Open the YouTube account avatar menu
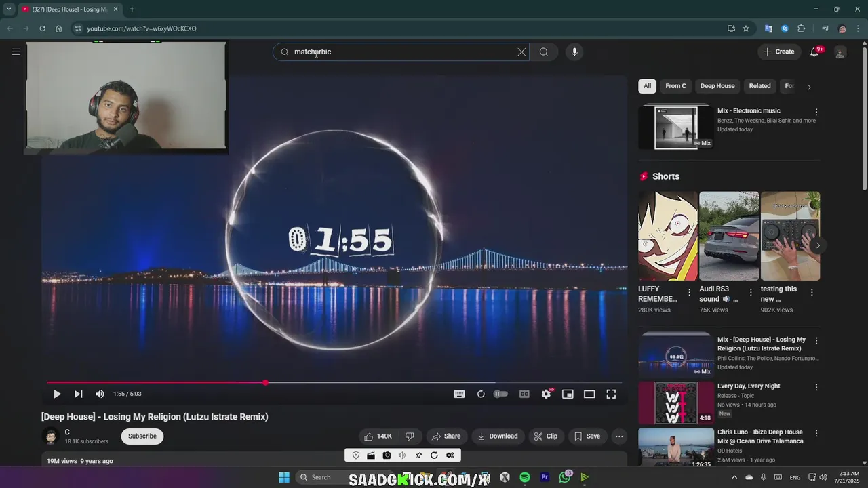The image size is (868, 488). coord(840,52)
